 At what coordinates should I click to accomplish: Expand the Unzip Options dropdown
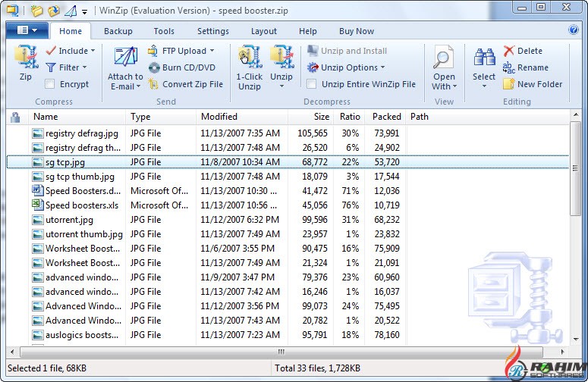[x=383, y=67]
